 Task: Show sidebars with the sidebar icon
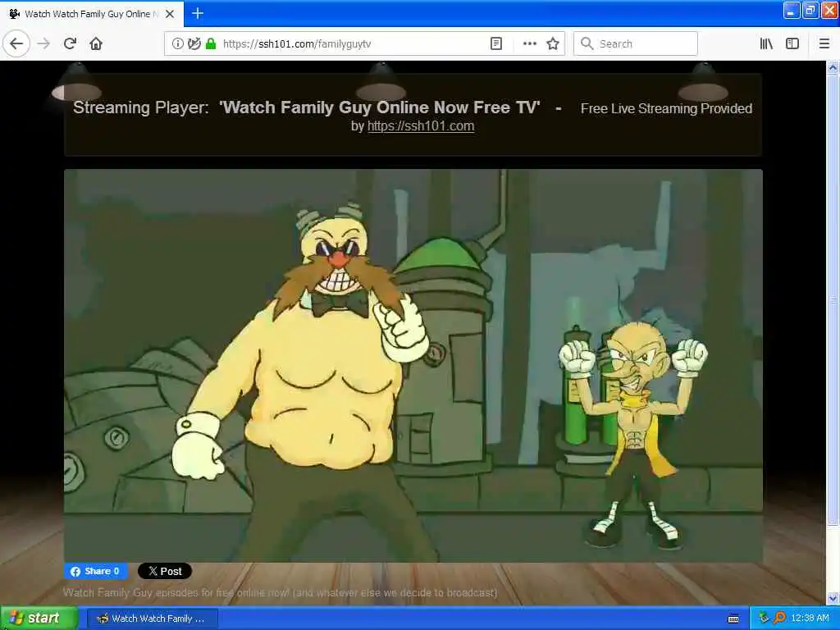coord(792,44)
